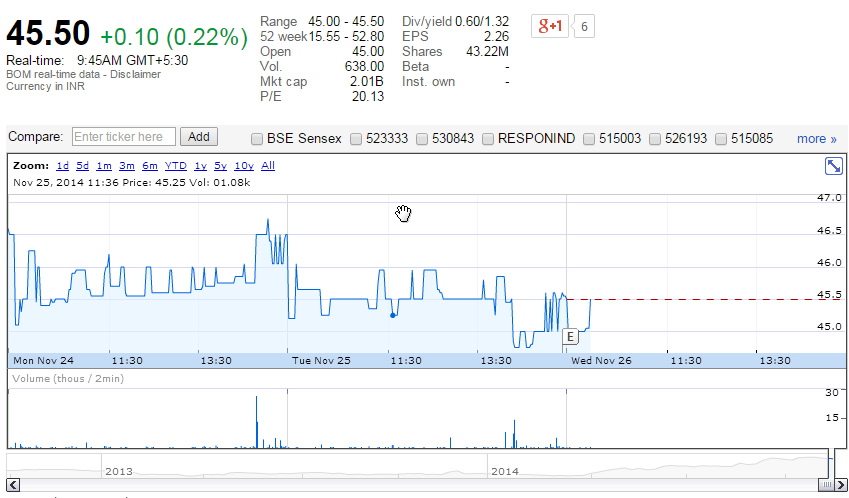The width and height of the screenshot is (849, 498).
Task: Set zoom to 5d
Action: tap(82, 166)
